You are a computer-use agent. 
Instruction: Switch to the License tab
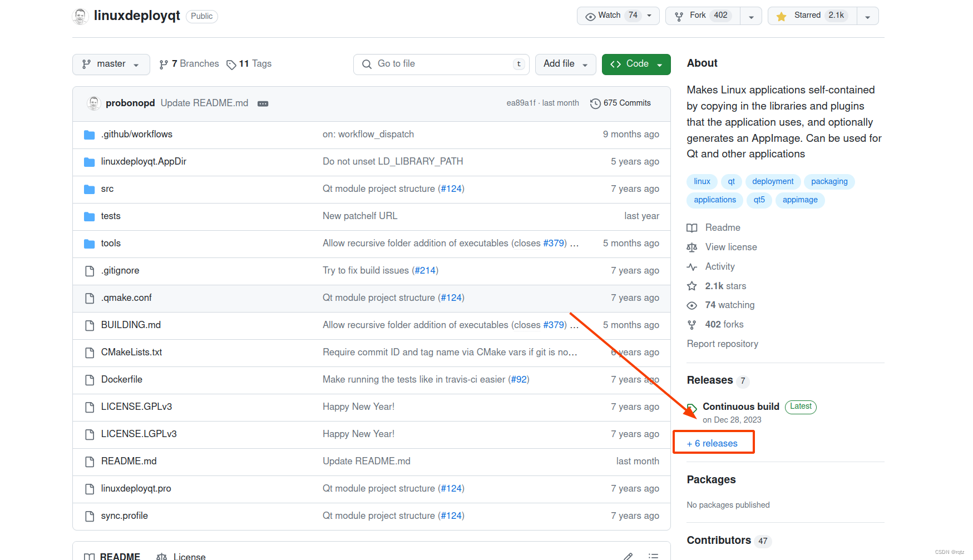tap(181, 556)
